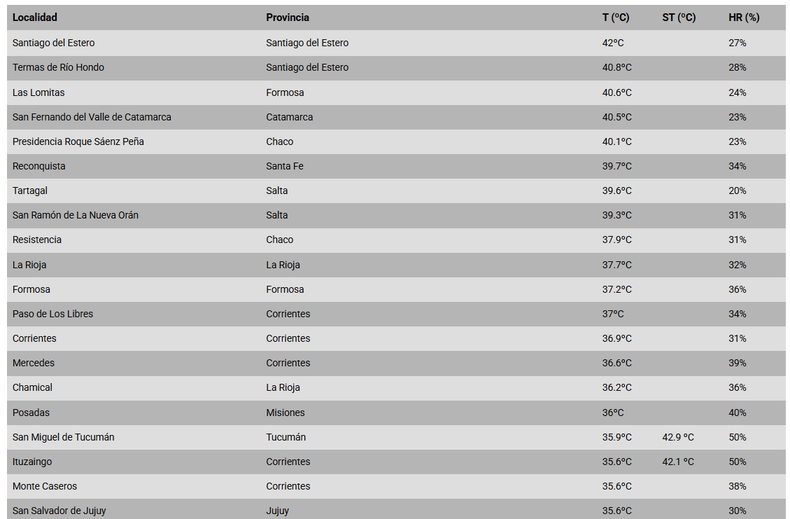Select the 42.1 °C value for Ituzaingo
This screenshot has height=519, width=790.
click(678, 462)
